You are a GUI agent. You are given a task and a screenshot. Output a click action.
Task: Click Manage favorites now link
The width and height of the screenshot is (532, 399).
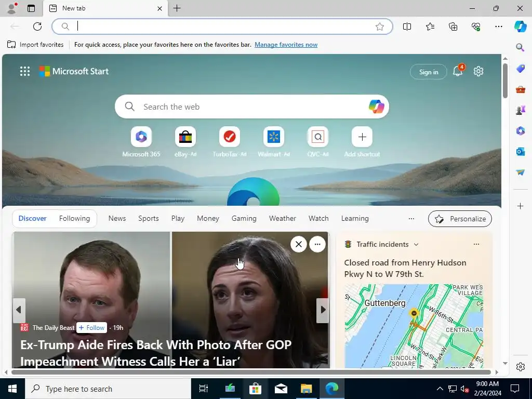coord(286,45)
